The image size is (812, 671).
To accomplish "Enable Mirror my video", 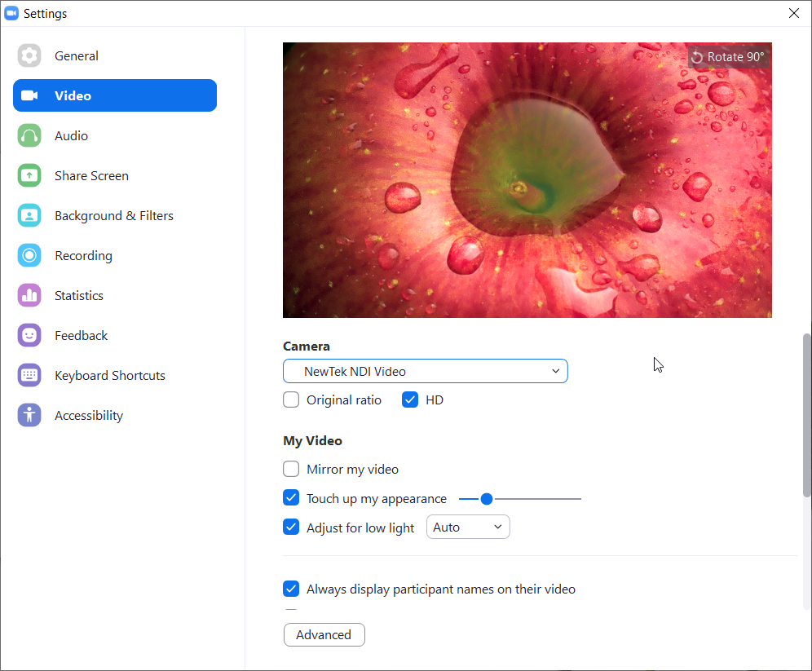I will coord(291,469).
